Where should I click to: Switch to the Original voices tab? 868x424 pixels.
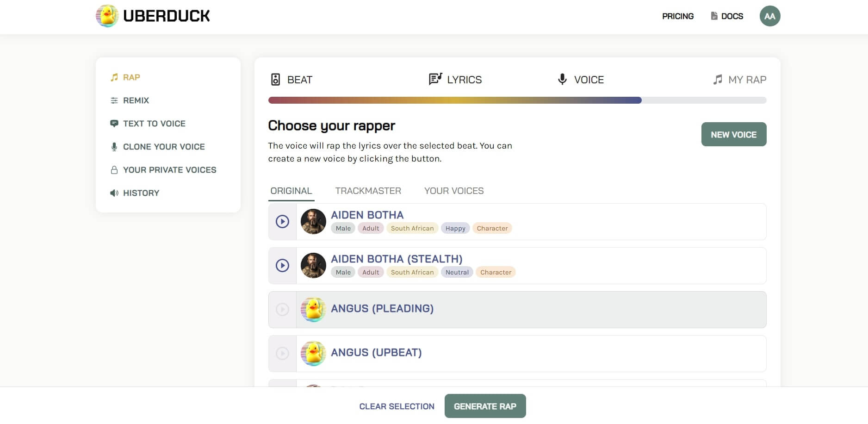tap(291, 191)
